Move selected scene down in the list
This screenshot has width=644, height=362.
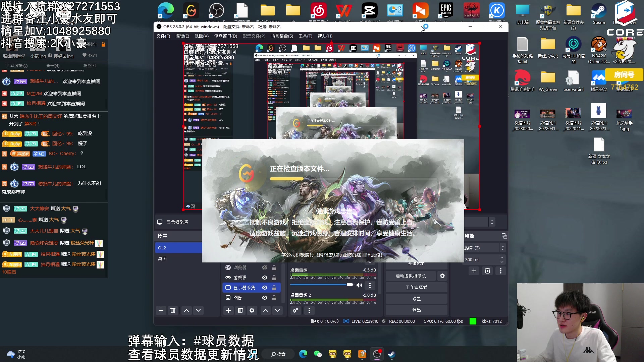pos(198,310)
